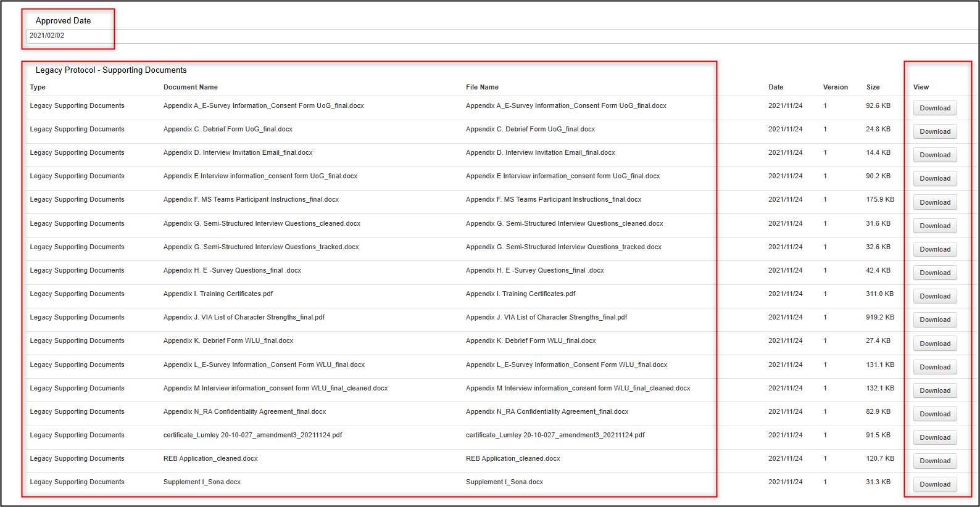Click the Date column header

click(776, 87)
